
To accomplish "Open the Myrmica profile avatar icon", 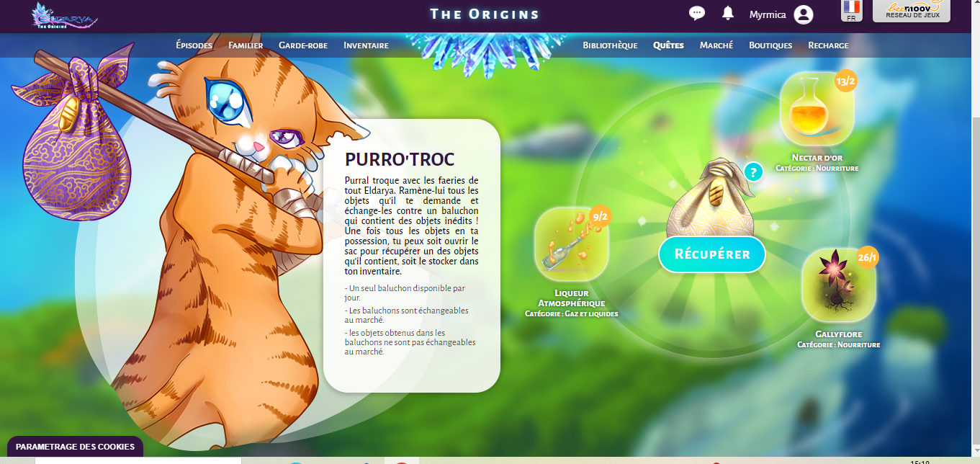I will tap(804, 14).
